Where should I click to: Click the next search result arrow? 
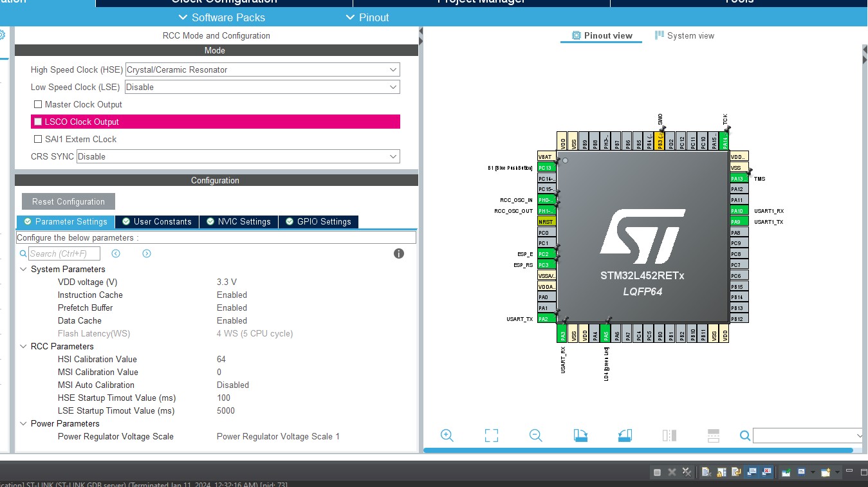point(146,253)
